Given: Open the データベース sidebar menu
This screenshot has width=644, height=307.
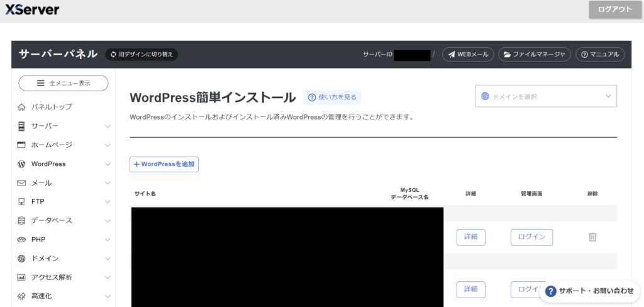Looking at the screenshot, I should pyautogui.click(x=52, y=221).
